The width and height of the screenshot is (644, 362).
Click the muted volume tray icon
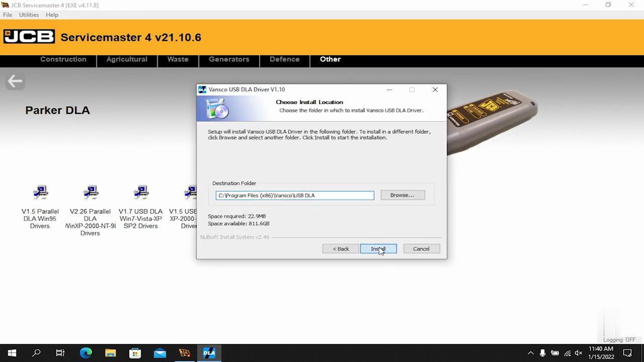coord(579,353)
